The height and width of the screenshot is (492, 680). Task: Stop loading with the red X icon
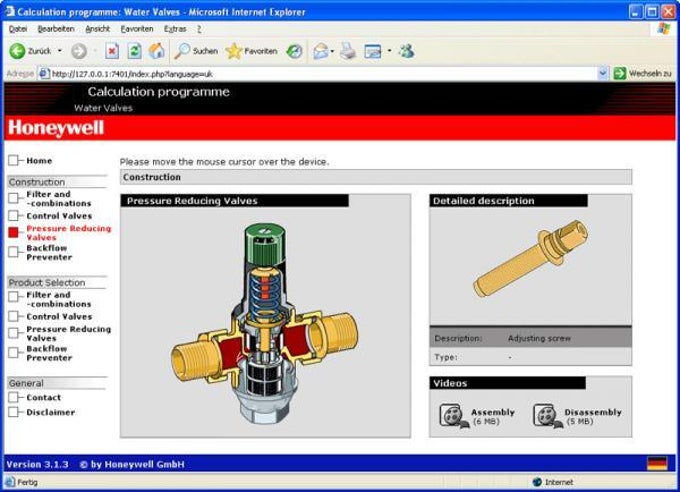coord(112,51)
